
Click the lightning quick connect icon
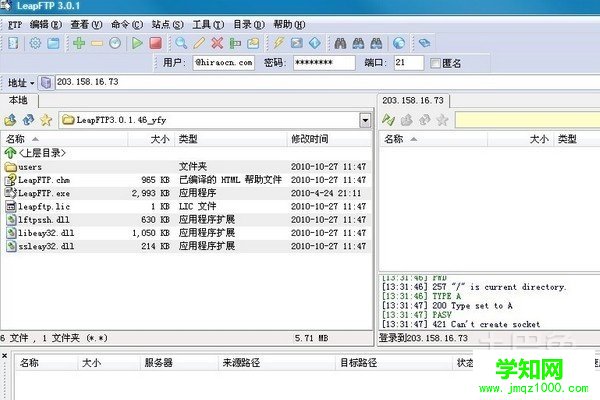tap(279, 43)
